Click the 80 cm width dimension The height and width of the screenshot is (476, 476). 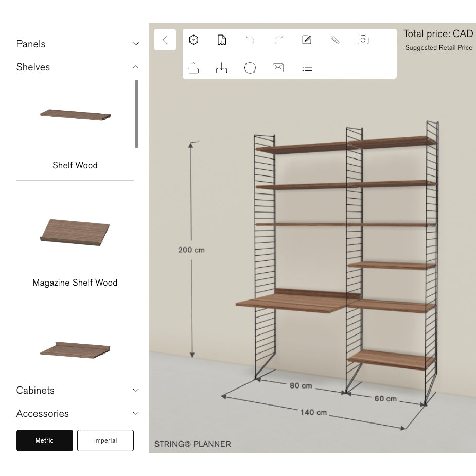tap(301, 385)
